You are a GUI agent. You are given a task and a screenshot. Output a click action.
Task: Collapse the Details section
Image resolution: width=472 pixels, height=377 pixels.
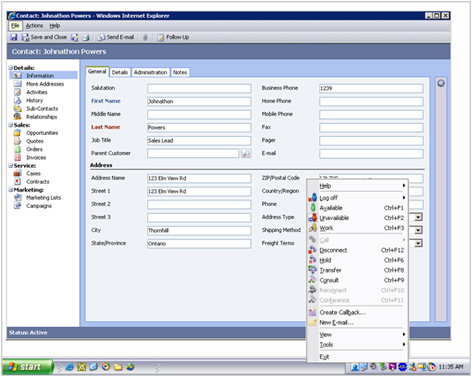[11, 68]
